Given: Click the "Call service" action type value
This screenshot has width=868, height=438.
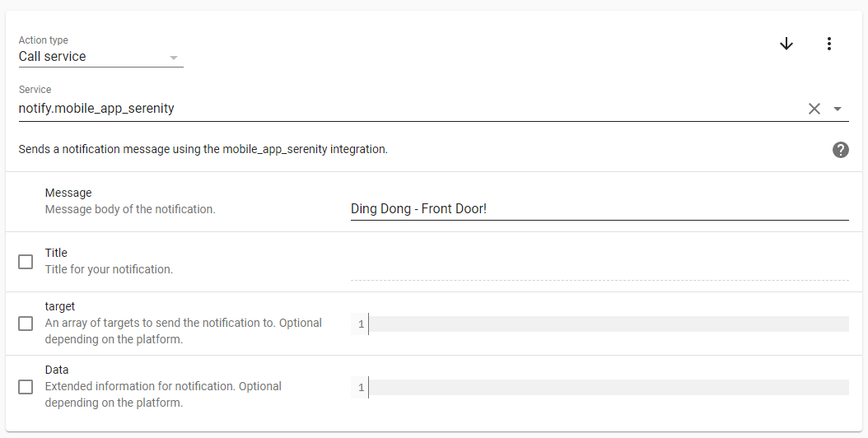Looking at the screenshot, I should tap(53, 57).
